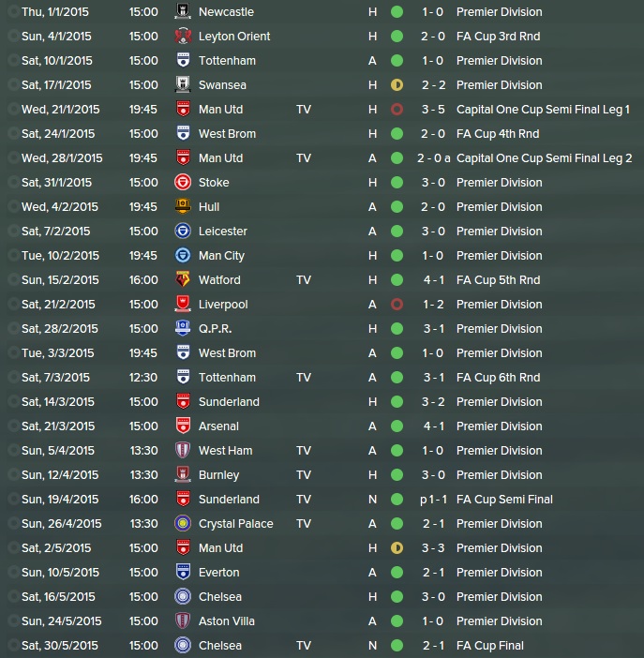Viewport: 644px width, 658px height.
Task: Click the Leyton Orient club badge
Action: click(183, 37)
